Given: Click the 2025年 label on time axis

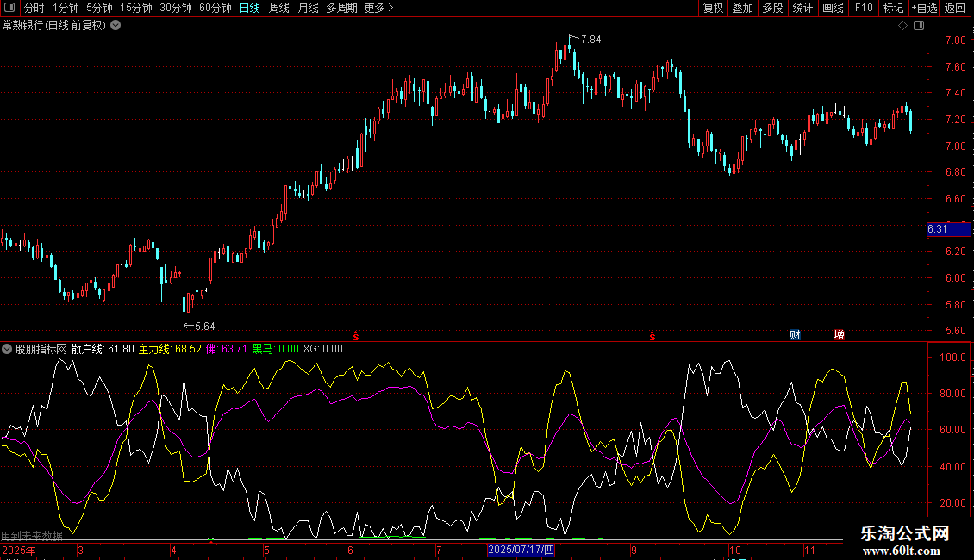Looking at the screenshot, I should click(19, 550).
